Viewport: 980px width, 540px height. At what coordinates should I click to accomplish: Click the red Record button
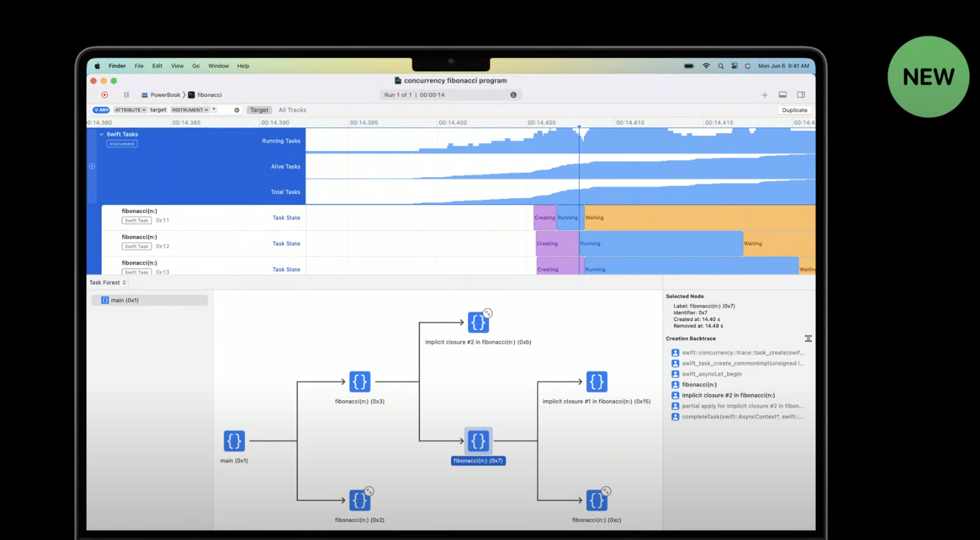[105, 95]
